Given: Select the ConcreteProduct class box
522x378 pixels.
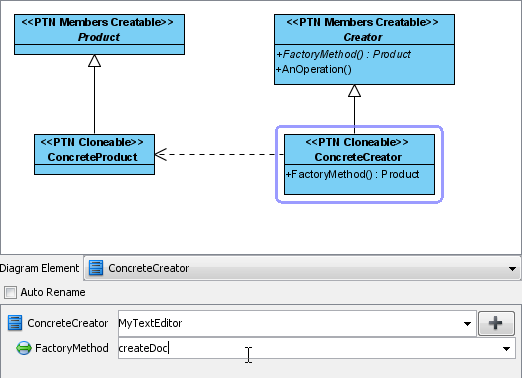Looking at the screenshot, I should point(94,154).
